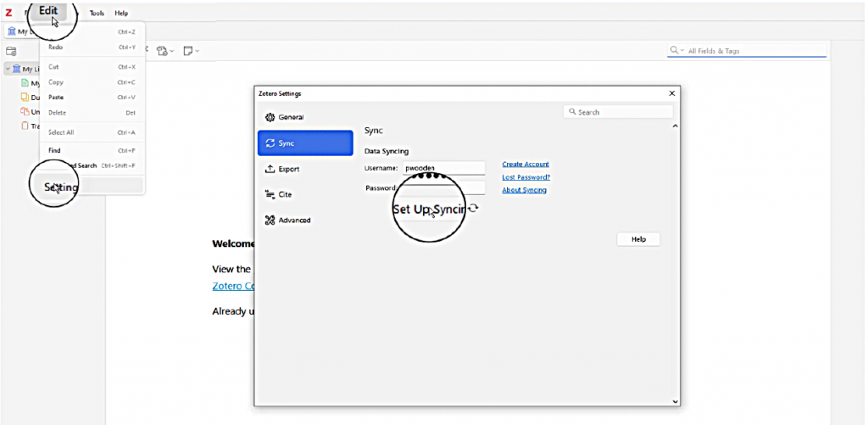Image resolution: width=868 pixels, height=425 pixels.
Task: Click the Zotero red Z logo icon
Action: click(8, 13)
